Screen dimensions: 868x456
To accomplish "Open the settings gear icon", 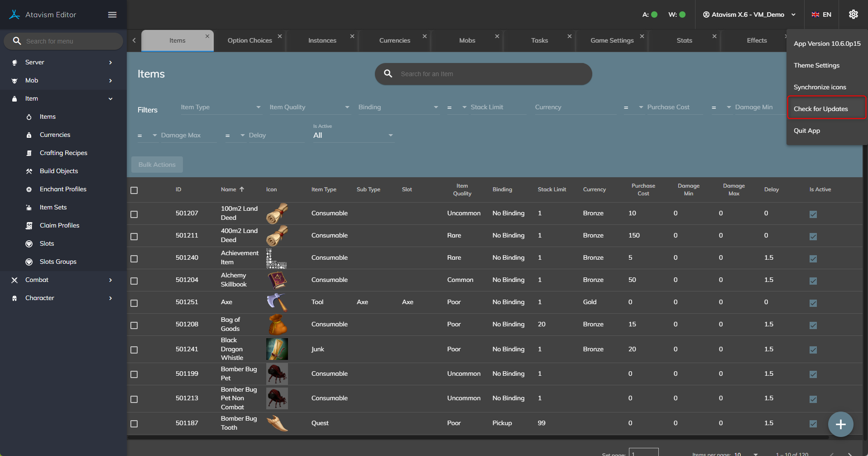I will [853, 15].
